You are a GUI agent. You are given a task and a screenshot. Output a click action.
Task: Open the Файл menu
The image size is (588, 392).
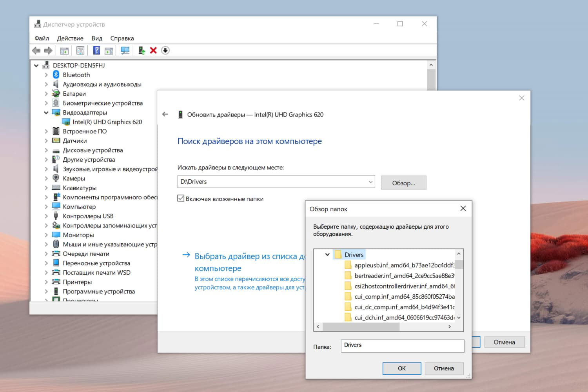tap(42, 38)
